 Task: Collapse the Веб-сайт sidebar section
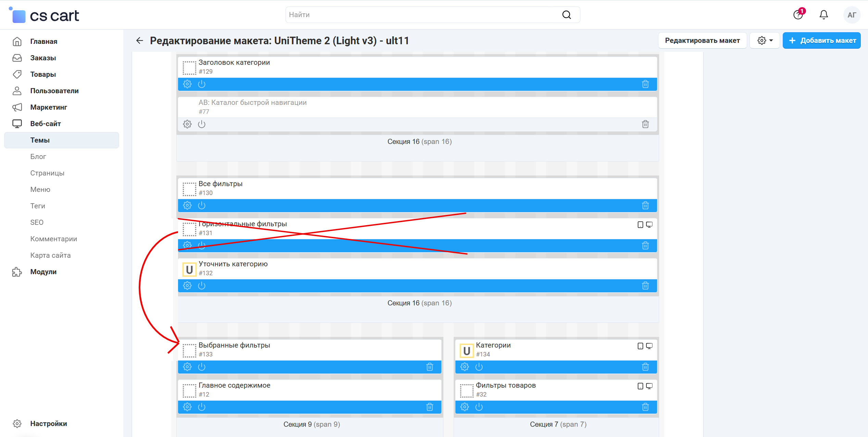click(x=46, y=124)
